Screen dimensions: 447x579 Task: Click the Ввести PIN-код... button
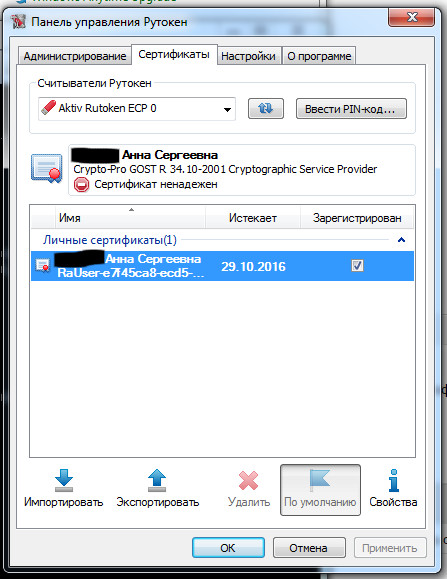(x=351, y=109)
